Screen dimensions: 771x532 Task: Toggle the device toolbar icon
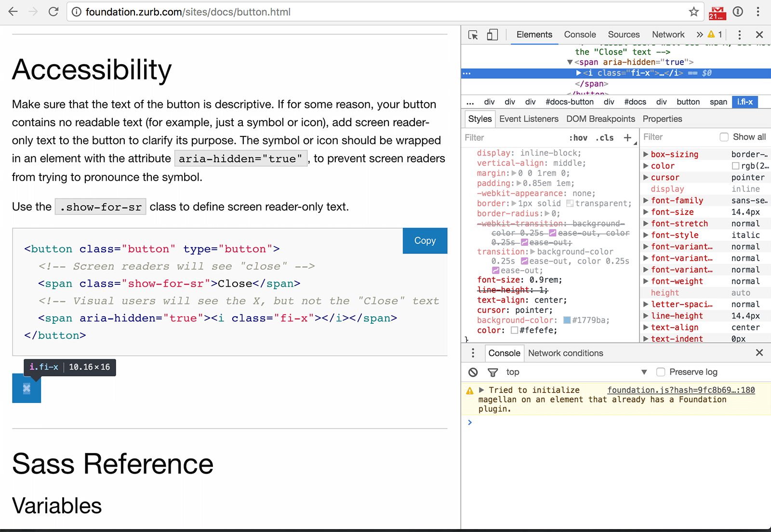[x=492, y=35]
